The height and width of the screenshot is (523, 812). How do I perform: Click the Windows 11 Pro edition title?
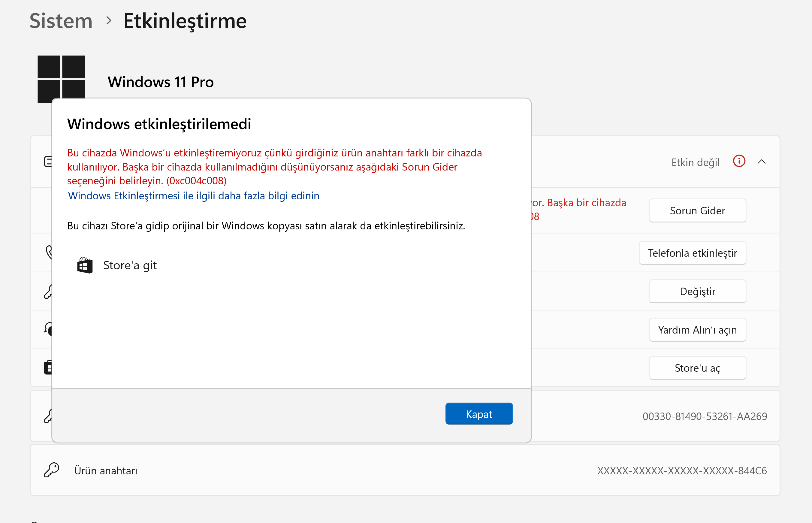pyautogui.click(x=161, y=82)
